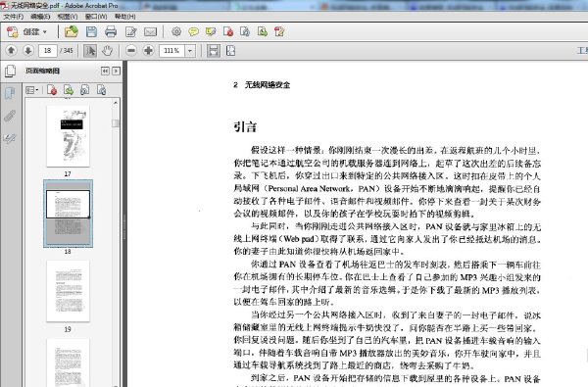Click the Open file folder icon
588x387 pixels.
(x=72, y=32)
